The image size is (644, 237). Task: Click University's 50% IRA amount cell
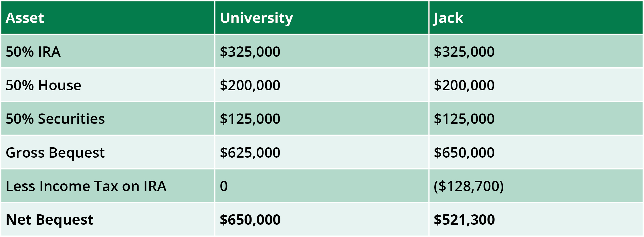[x=250, y=52]
